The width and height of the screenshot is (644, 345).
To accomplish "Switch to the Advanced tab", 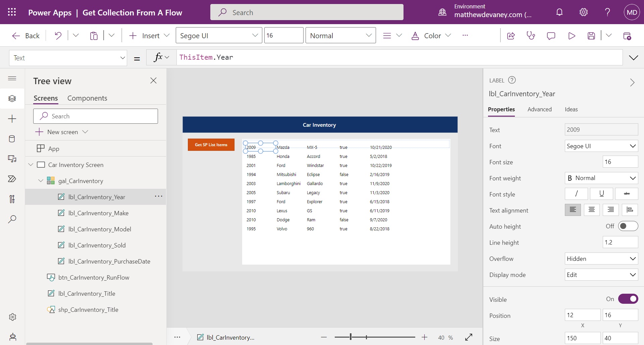I will [x=540, y=109].
